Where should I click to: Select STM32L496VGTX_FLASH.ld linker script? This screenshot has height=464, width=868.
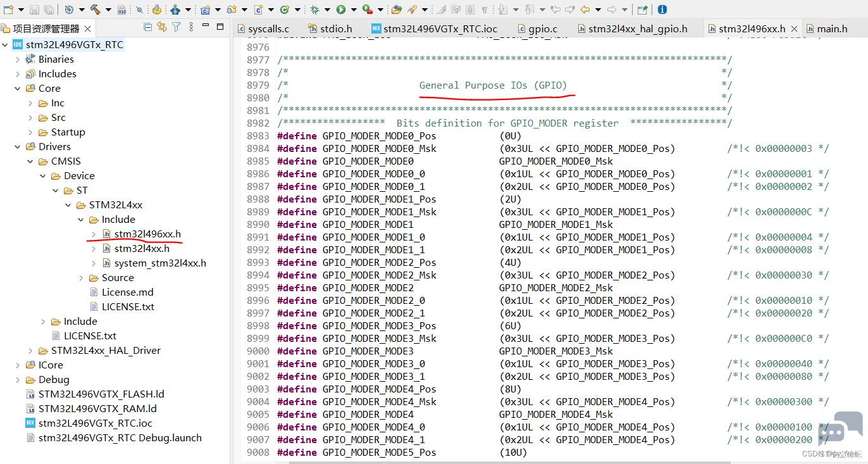click(x=101, y=394)
